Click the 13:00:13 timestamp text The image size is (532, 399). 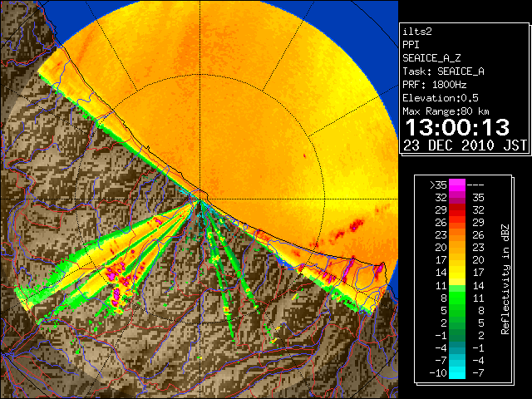click(457, 127)
